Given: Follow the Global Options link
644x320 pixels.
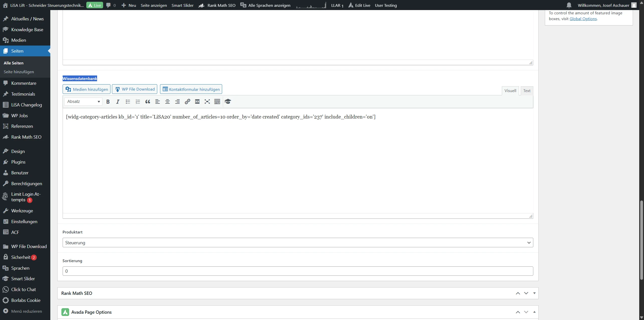Looking at the screenshot, I should tap(583, 19).
